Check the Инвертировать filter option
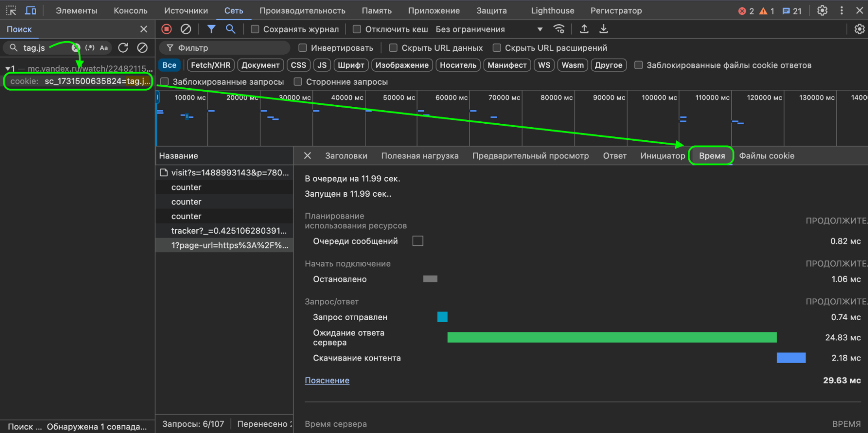The height and width of the screenshot is (433, 868). coord(303,48)
